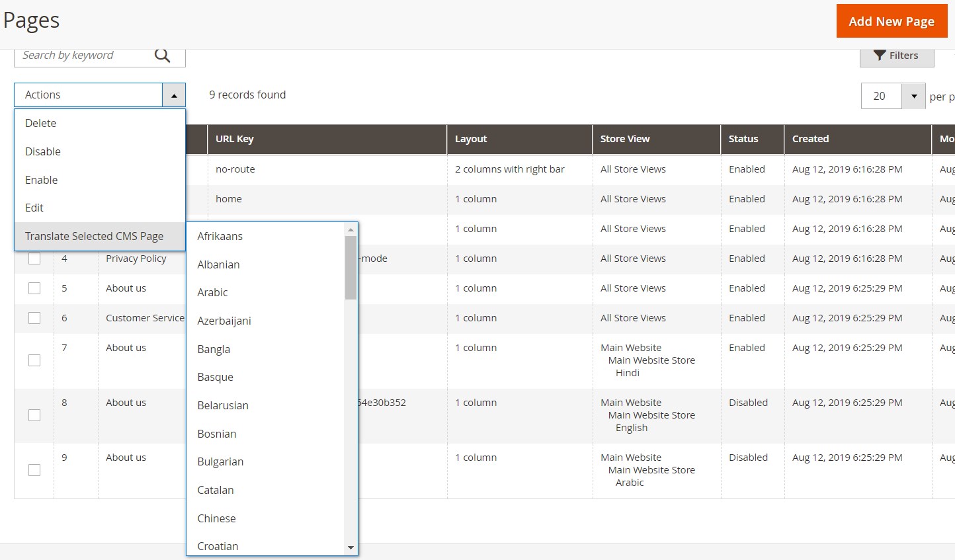Sort by the Status column header
Screen dimensions: 955x560
point(743,140)
